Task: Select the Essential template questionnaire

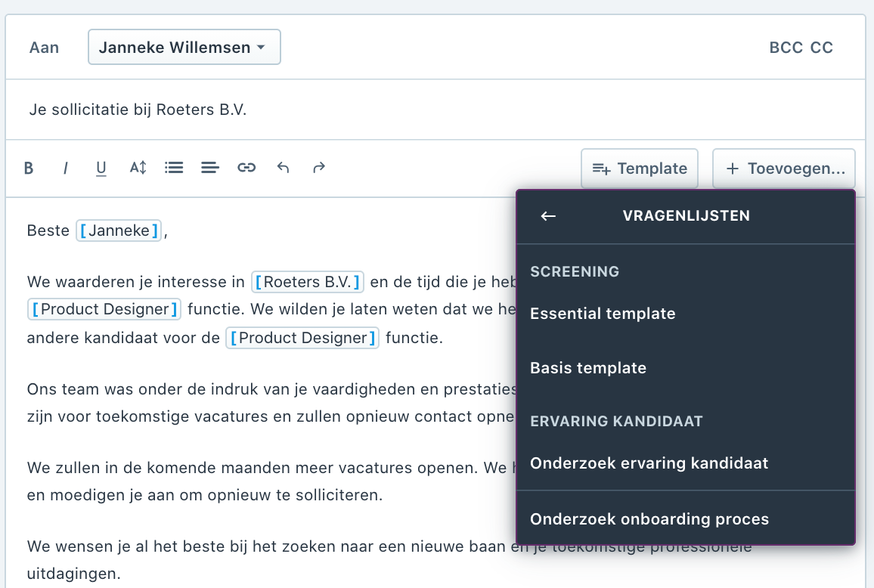Action: (x=603, y=313)
